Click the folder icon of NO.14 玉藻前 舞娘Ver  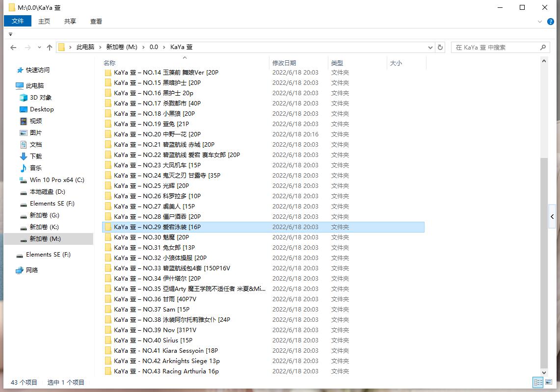[108, 73]
